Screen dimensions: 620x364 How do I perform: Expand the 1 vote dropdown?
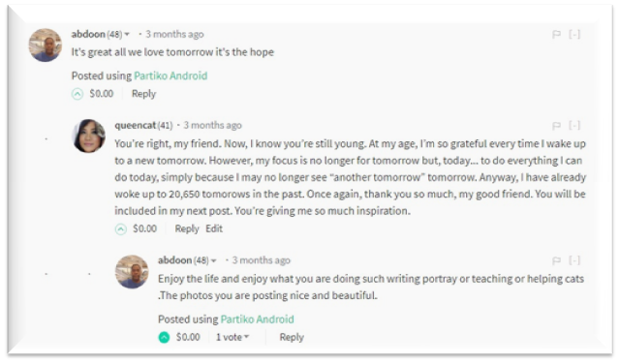click(232, 337)
